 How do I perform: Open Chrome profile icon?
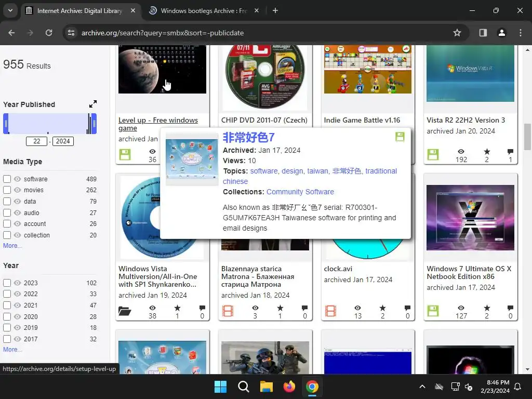(501, 33)
